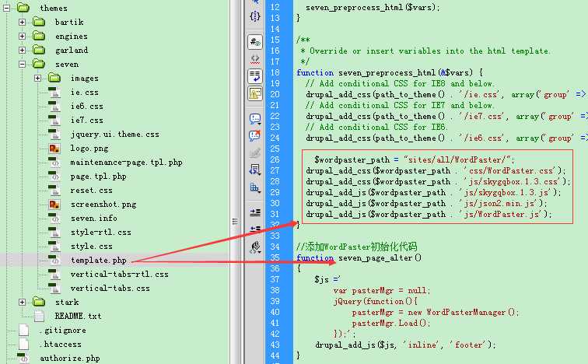This screenshot has width=588, height=364.
Task: Expand the garland folder
Action: [x=22, y=50]
